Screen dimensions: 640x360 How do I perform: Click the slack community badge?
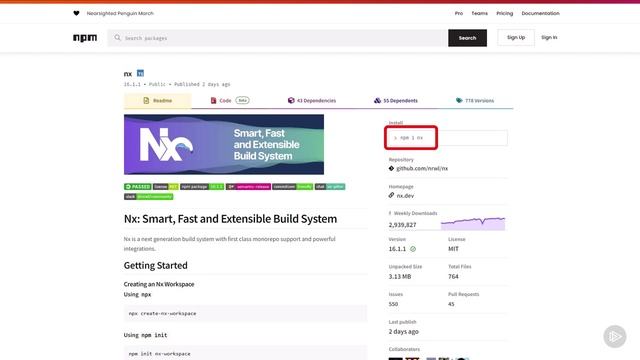click(x=149, y=196)
